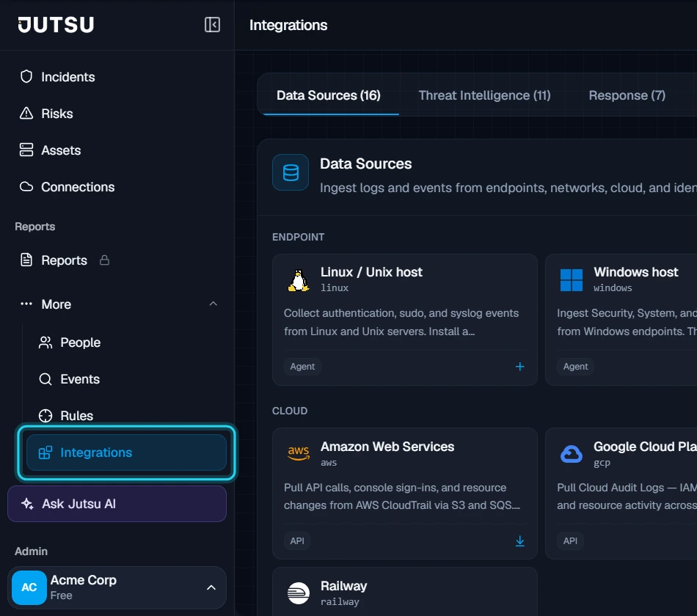
Task: Click the Windows logo icon
Action: click(x=572, y=280)
